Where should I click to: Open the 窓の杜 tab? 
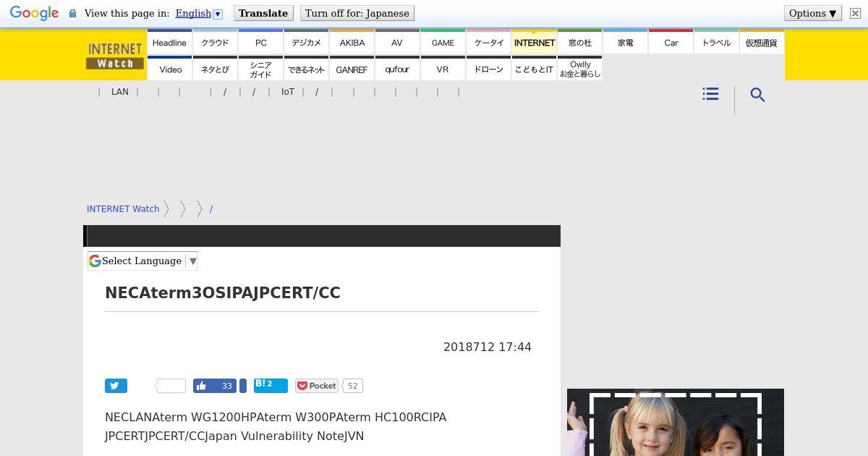click(579, 42)
